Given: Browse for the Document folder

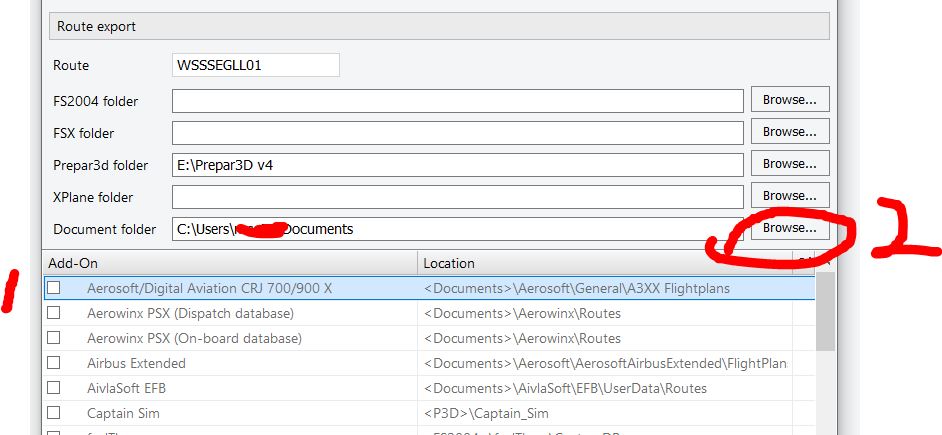Looking at the screenshot, I should (789, 228).
